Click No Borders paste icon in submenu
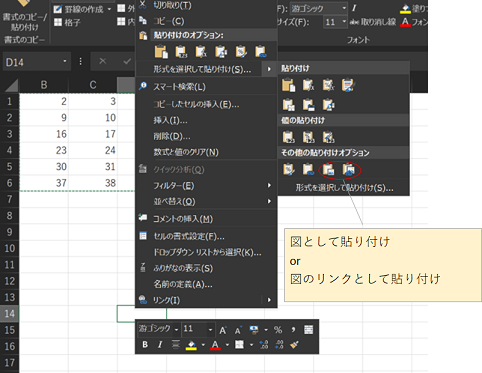Viewport: 482px width, 373px height. point(288,105)
